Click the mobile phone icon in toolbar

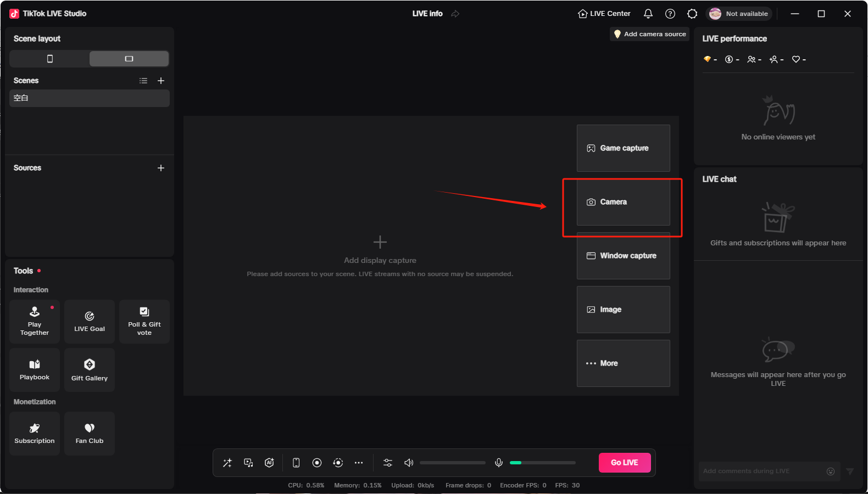coord(296,463)
